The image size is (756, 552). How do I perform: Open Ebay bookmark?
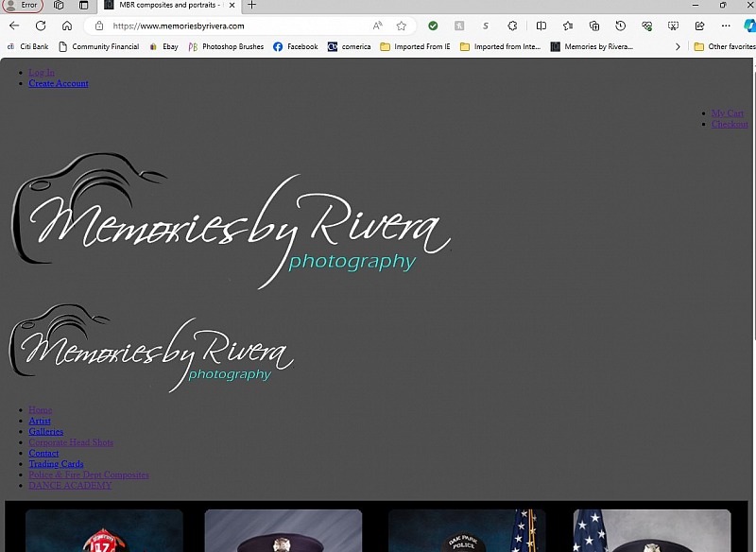(x=163, y=46)
